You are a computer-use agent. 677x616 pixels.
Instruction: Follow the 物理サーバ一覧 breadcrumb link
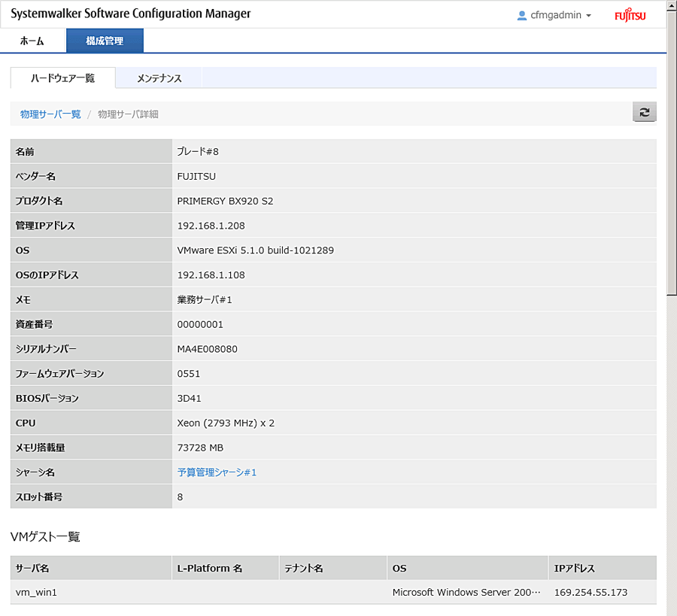(50, 114)
